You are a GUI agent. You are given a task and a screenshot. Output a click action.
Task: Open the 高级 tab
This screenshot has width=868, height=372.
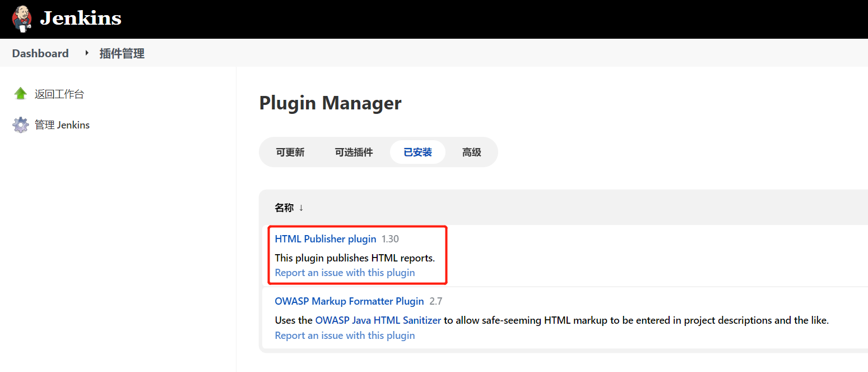point(471,152)
